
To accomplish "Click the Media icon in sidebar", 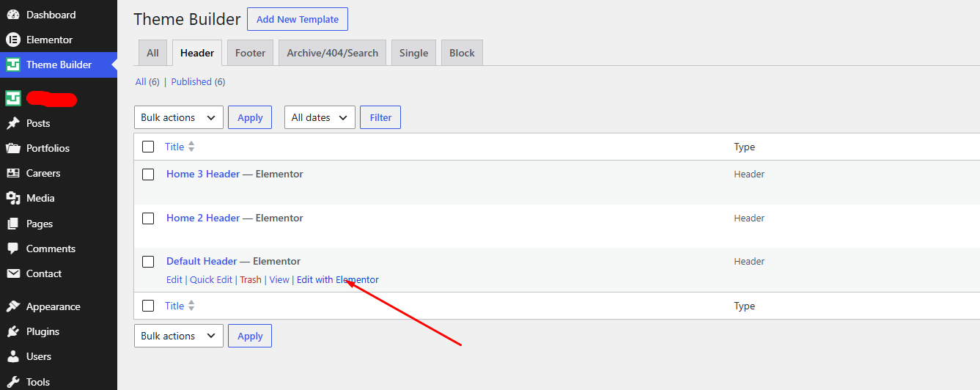I will [x=12, y=198].
